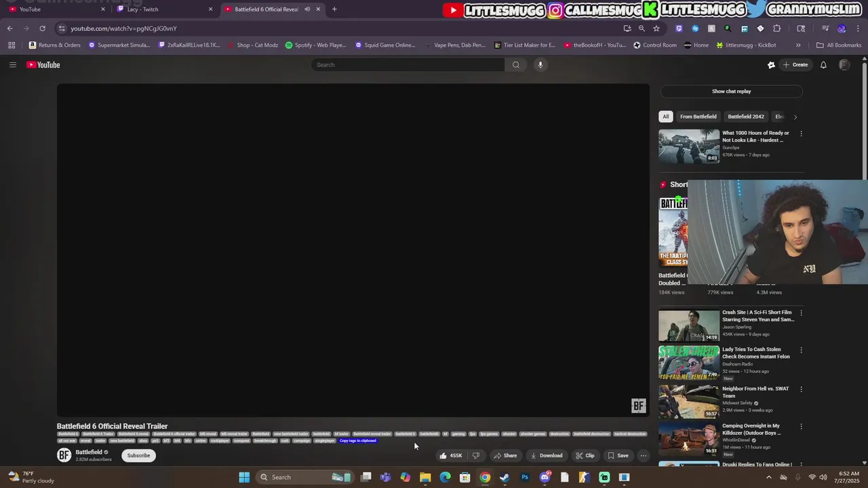Click the YouTube logo to go home

(43, 64)
